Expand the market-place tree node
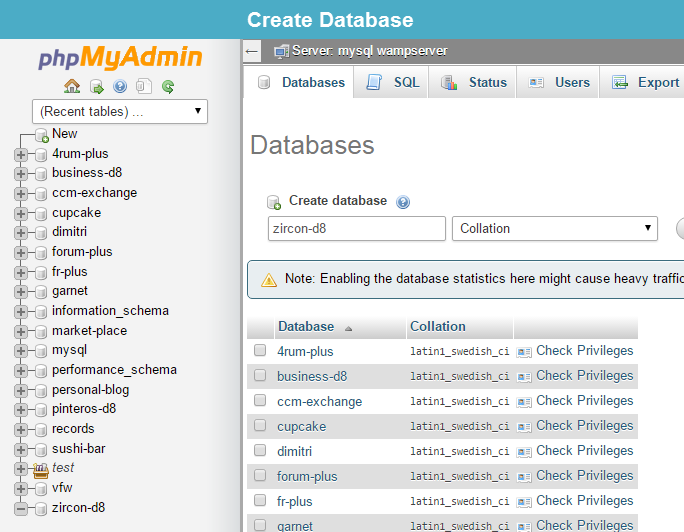 21,332
